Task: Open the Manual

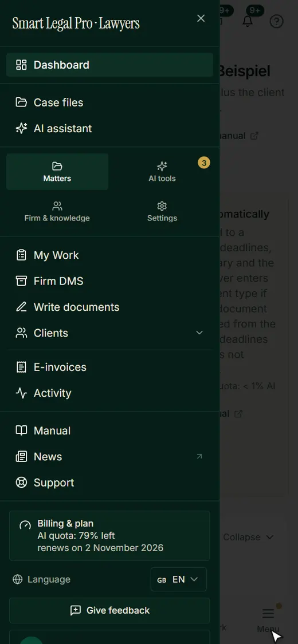Action: (x=109, y=430)
